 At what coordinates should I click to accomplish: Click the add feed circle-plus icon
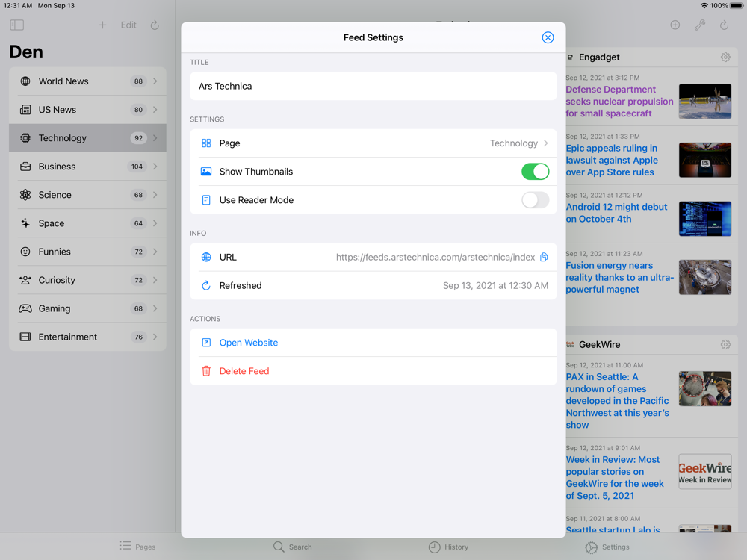(x=675, y=25)
